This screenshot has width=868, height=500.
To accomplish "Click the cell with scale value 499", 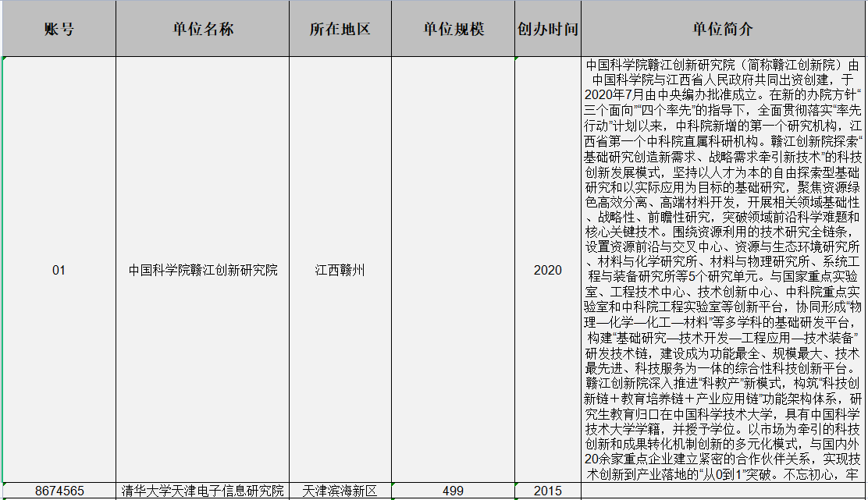I will tap(453, 491).
